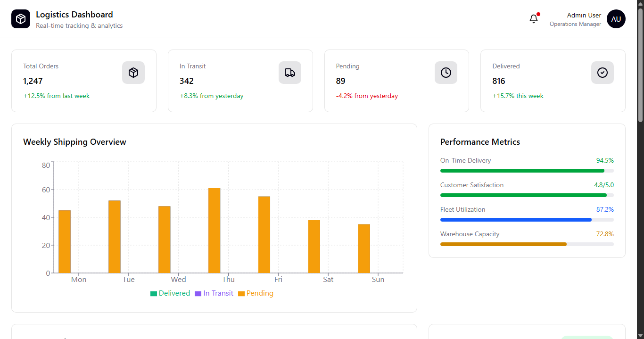Click the Delivered checkmark icon
This screenshot has height=339, width=644.
pyautogui.click(x=603, y=73)
